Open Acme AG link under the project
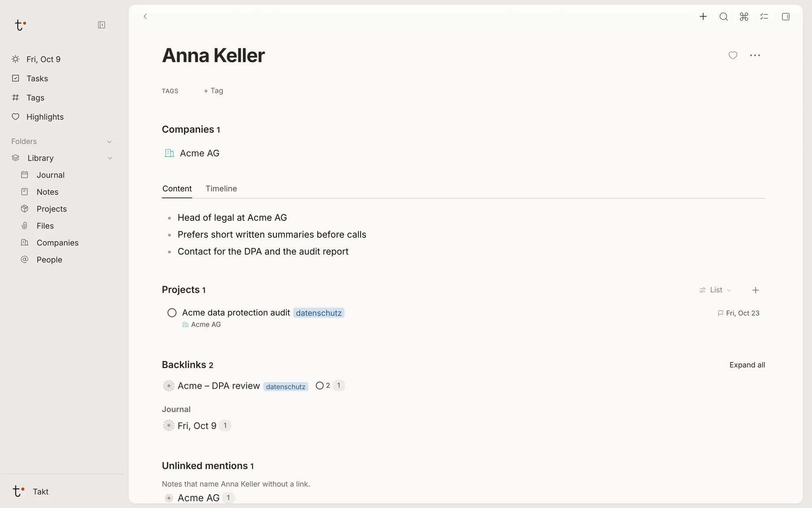812x508 pixels. tap(202, 324)
